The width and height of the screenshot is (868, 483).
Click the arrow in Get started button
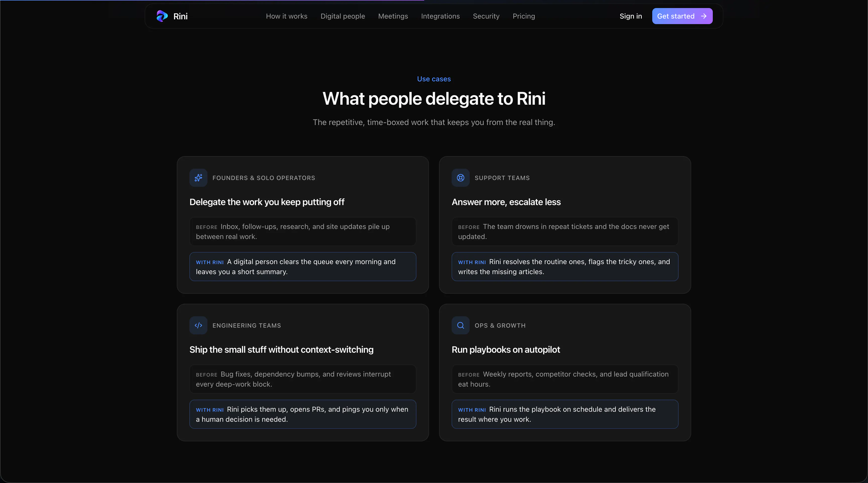(x=703, y=16)
